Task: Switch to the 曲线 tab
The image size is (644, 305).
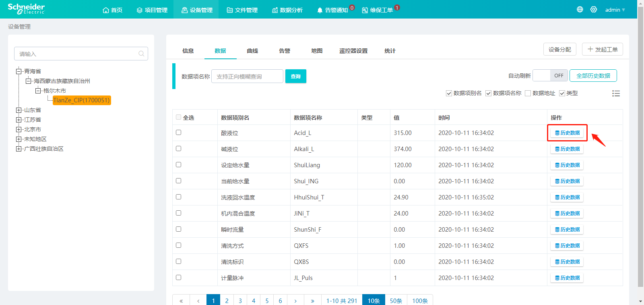Action: point(252,51)
